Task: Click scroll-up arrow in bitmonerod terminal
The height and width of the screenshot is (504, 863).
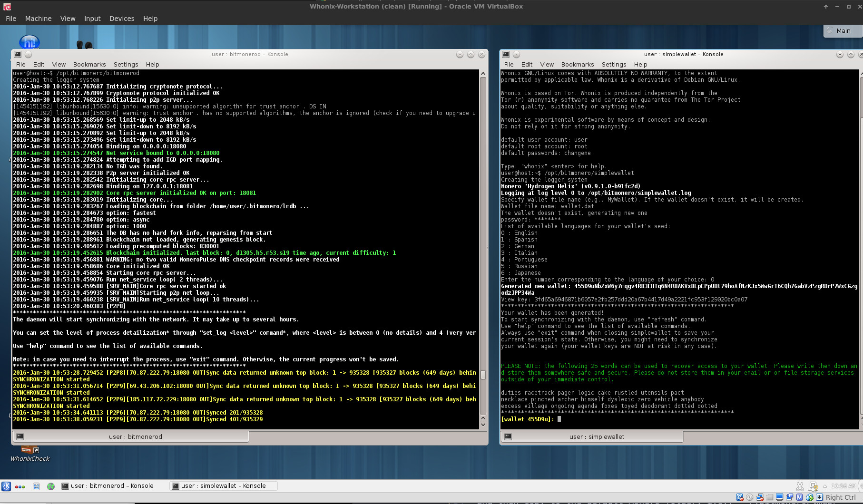Action: tap(483, 74)
